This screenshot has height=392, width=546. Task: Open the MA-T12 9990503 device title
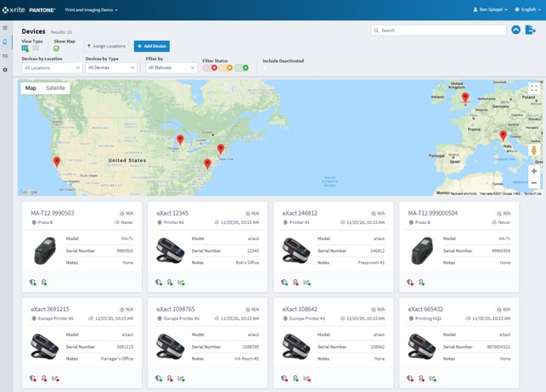coord(53,213)
